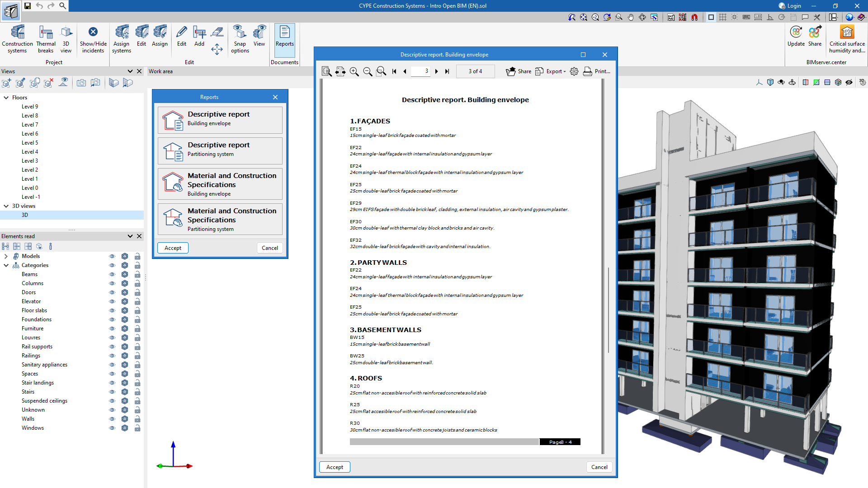Open Snap options
Image resolution: width=868 pixels, height=488 pixels.
pyautogui.click(x=240, y=39)
